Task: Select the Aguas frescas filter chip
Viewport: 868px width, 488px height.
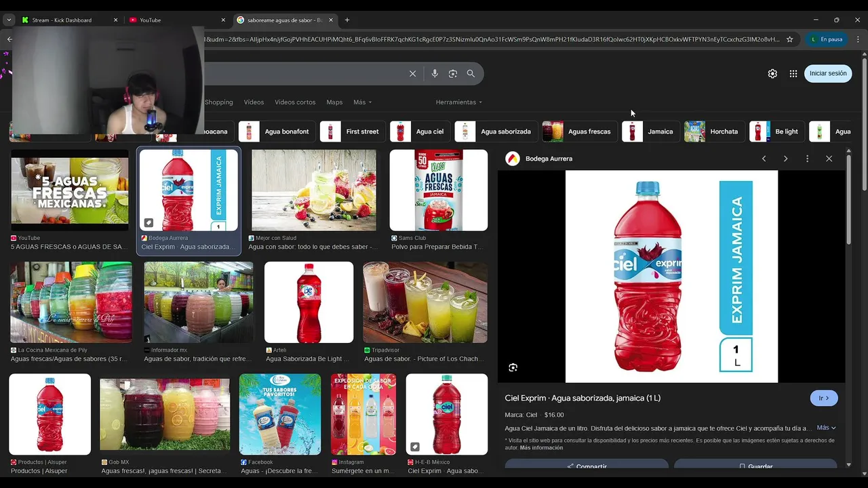Action: point(579,131)
